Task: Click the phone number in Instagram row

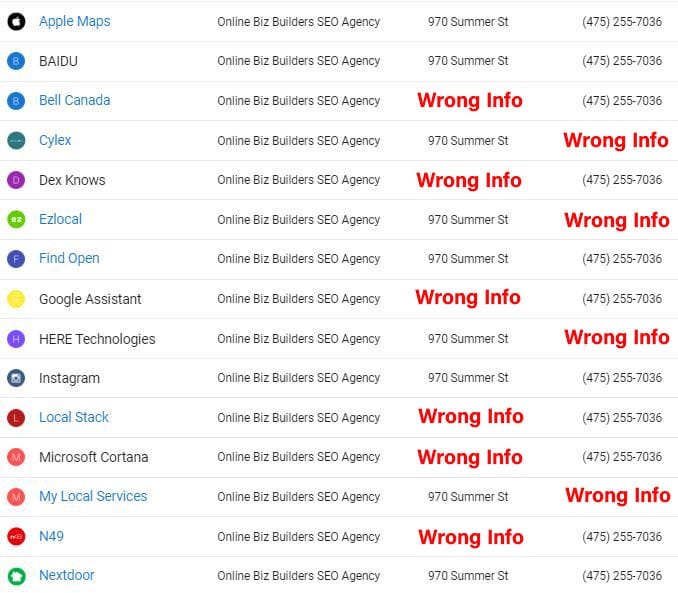Action: pos(621,378)
